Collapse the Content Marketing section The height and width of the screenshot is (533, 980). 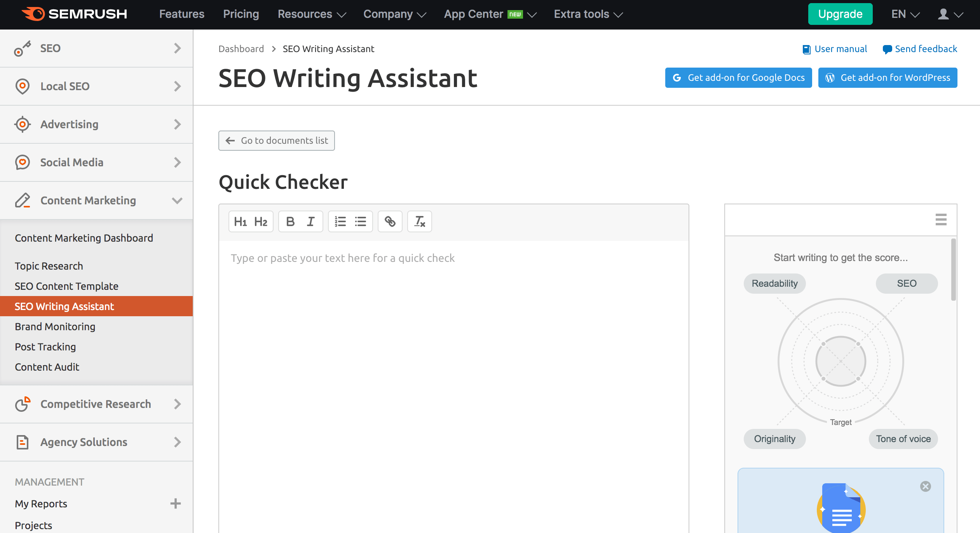pyautogui.click(x=177, y=200)
